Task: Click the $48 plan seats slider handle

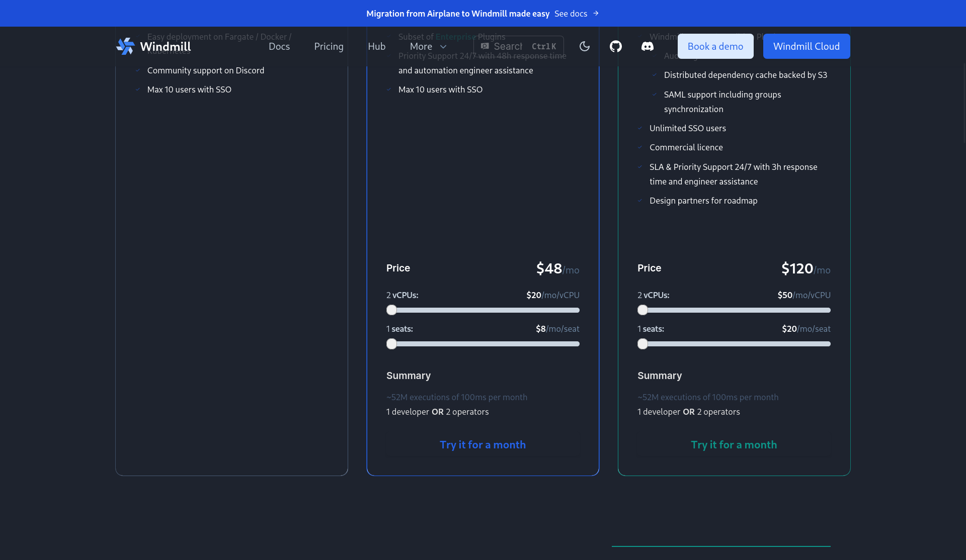Action: pyautogui.click(x=391, y=344)
